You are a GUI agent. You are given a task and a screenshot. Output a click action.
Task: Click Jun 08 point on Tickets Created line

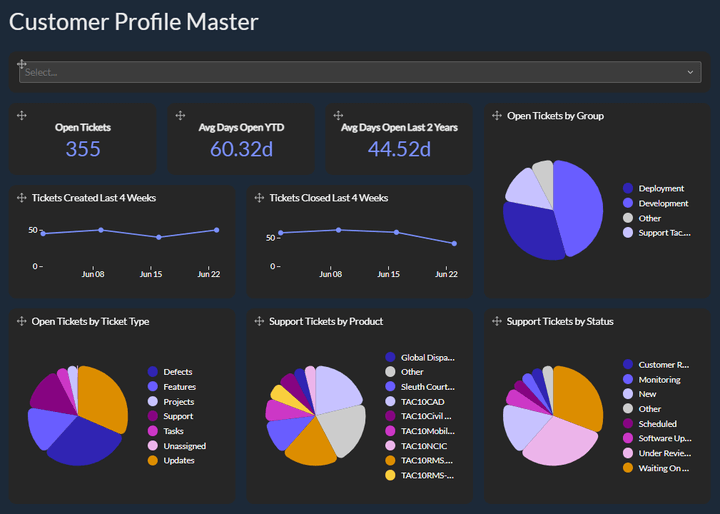coord(101,230)
